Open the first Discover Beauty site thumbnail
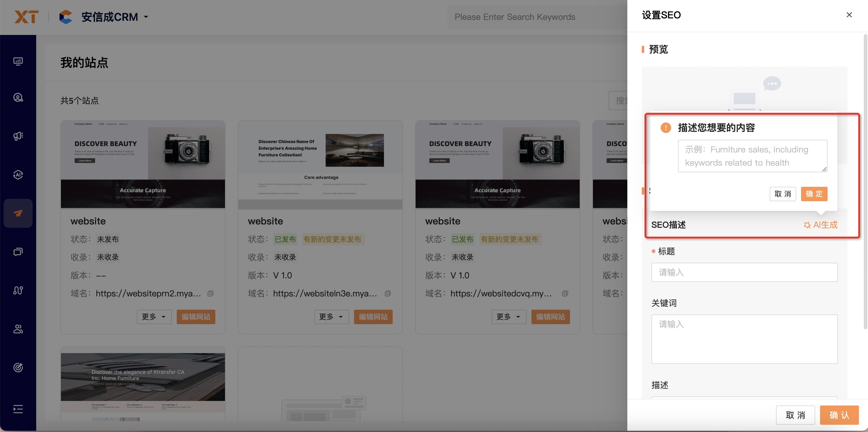 point(143,164)
